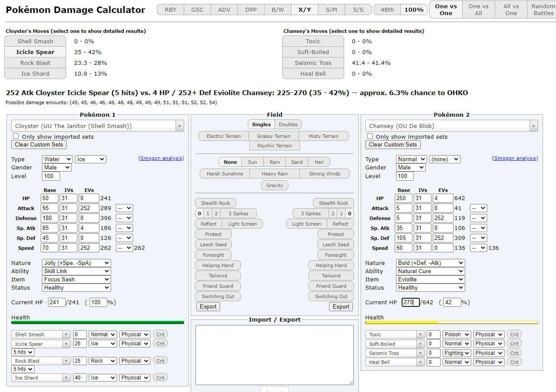
Task: Toggle left side 3 Spikes button
Action: (x=239, y=214)
